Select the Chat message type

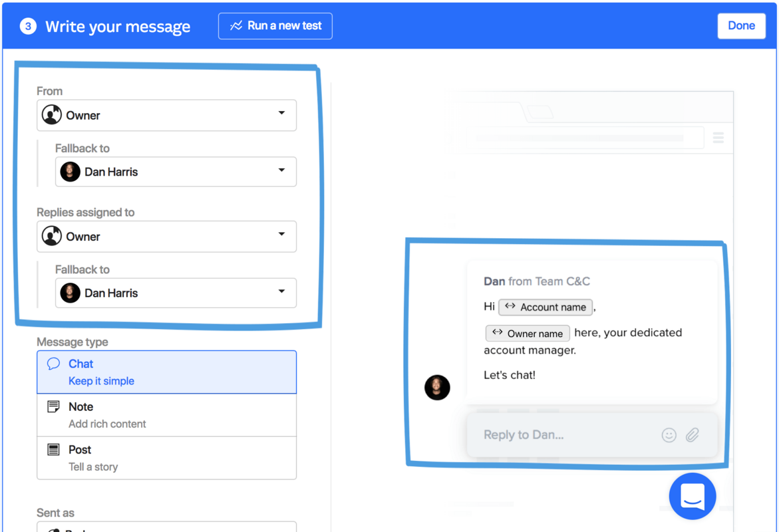pyautogui.click(x=166, y=372)
